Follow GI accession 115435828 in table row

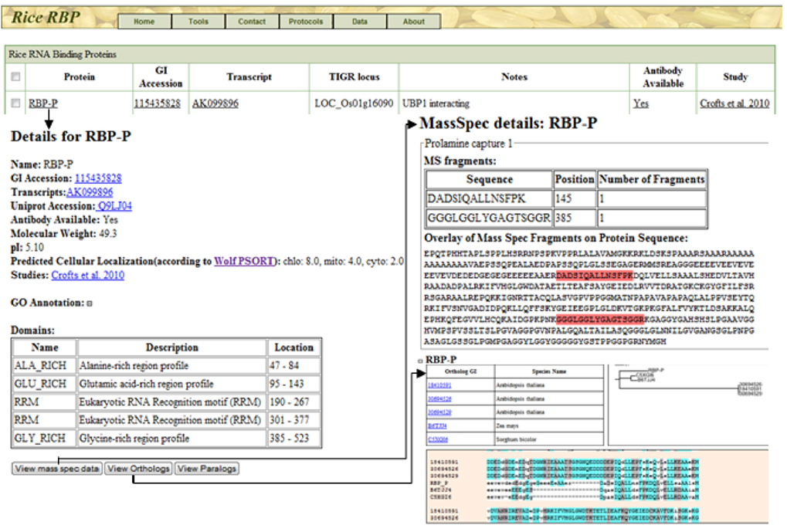[x=157, y=103]
